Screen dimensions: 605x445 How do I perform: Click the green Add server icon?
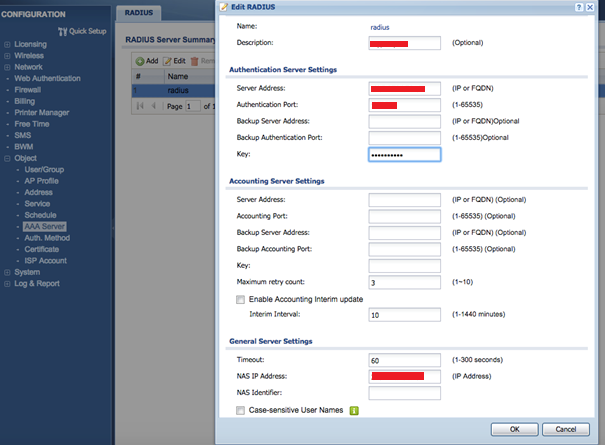141,61
